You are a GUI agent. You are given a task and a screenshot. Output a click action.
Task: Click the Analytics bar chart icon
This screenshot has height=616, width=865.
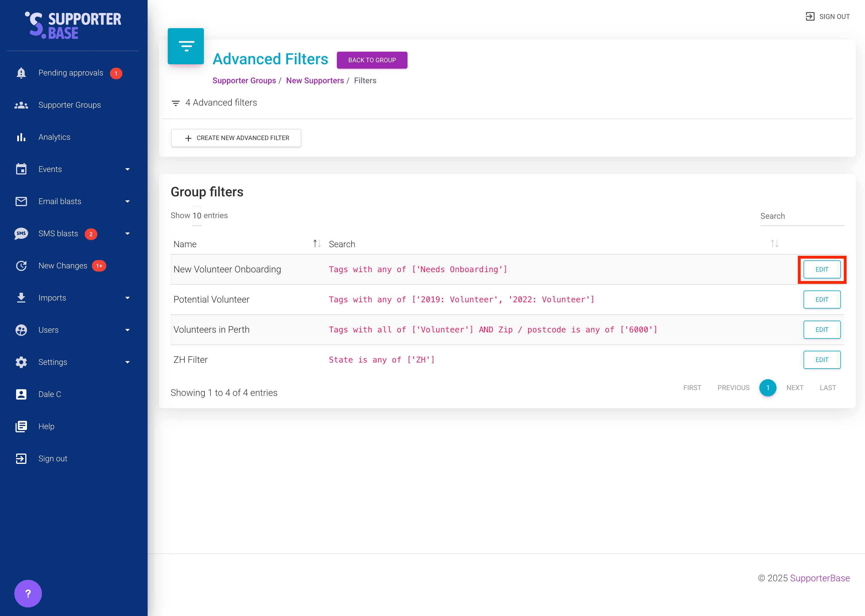21,137
